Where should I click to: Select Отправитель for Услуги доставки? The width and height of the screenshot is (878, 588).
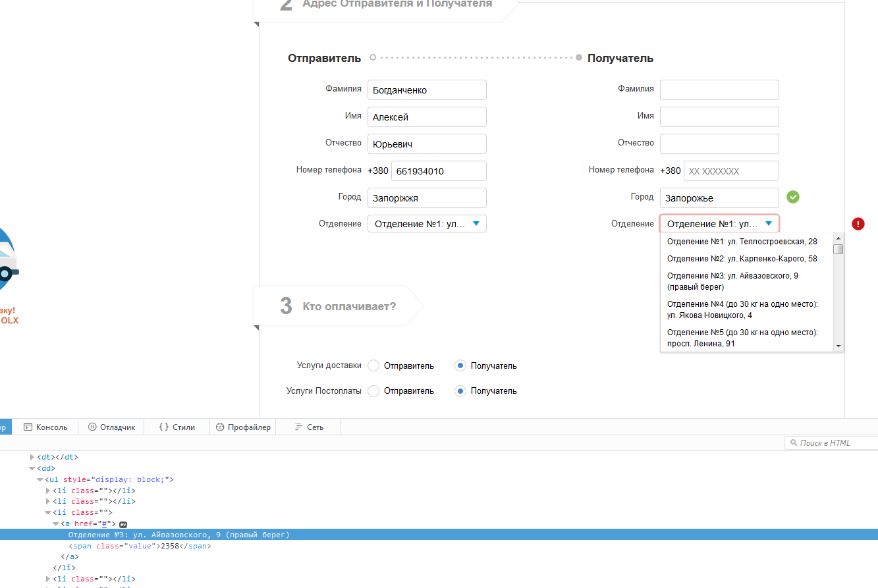click(373, 365)
